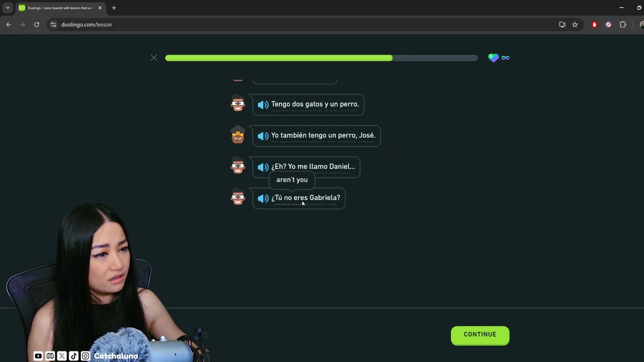Open a new browser tab
The width and height of the screenshot is (644, 362).
[x=114, y=8]
